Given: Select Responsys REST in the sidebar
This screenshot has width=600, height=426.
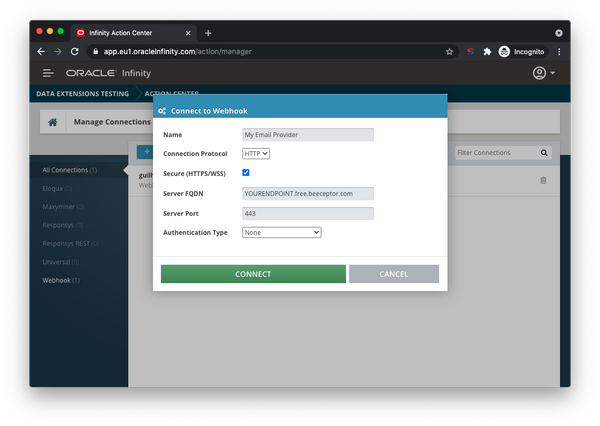Looking at the screenshot, I should (x=70, y=243).
